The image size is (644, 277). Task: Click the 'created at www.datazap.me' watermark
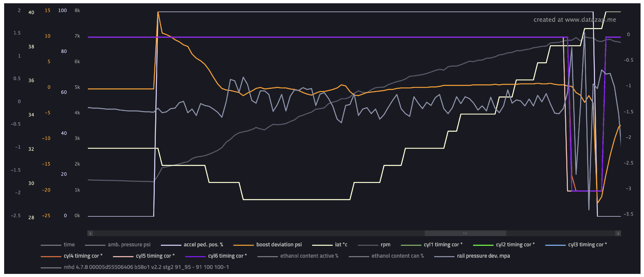tap(575, 20)
